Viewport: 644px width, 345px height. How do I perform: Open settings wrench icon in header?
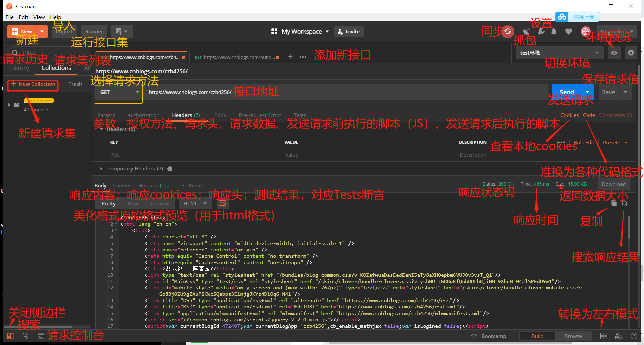click(x=541, y=31)
